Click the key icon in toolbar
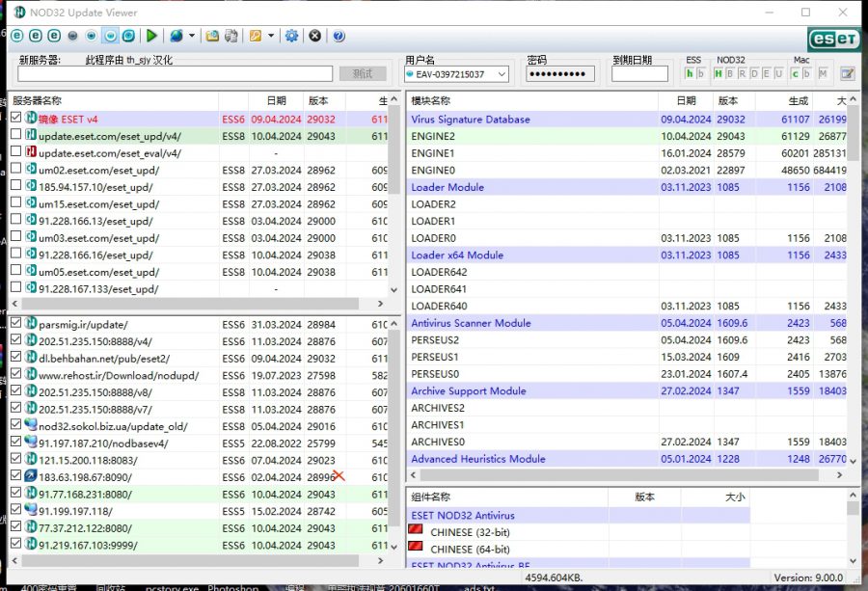 coord(256,36)
